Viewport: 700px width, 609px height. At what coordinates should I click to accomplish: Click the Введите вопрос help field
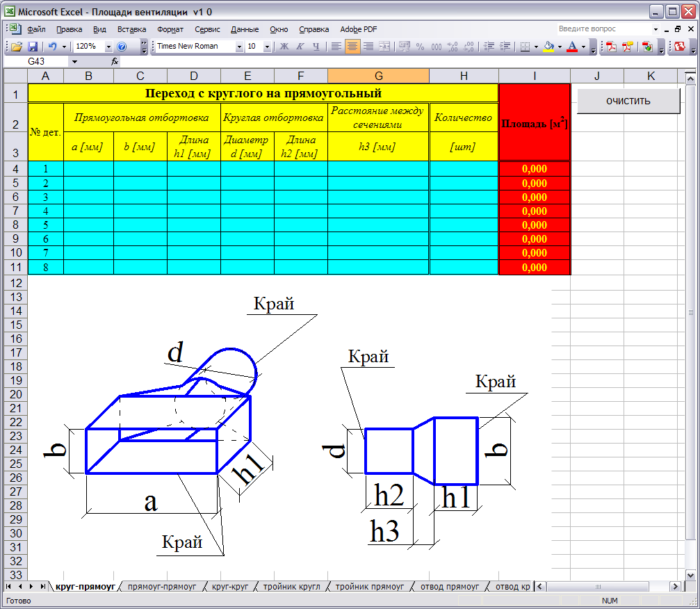pos(604,29)
